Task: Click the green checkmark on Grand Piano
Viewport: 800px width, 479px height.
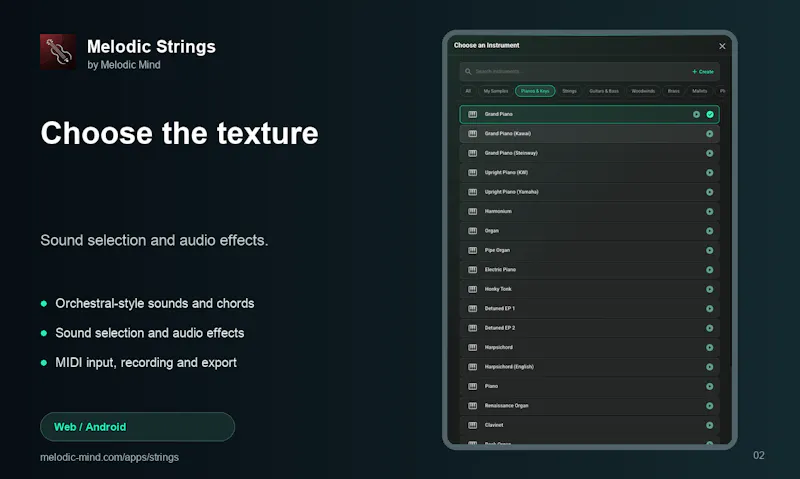Action: coord(710,114)
